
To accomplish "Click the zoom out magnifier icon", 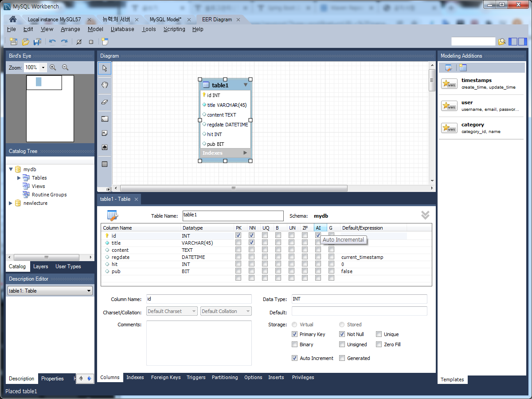I will click(65, 67).
